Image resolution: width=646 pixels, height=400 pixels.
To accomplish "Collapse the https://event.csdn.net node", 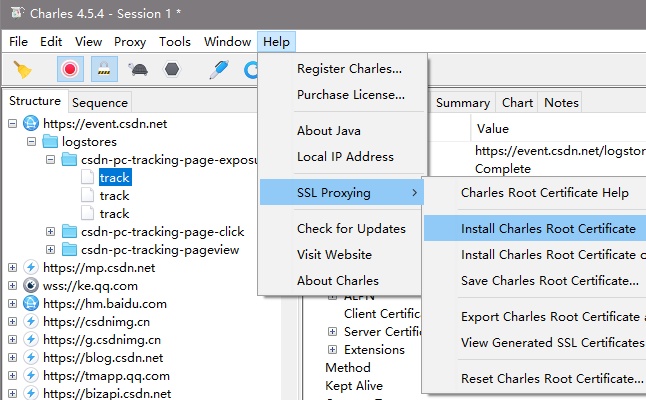I will click(x=12, y=124).
